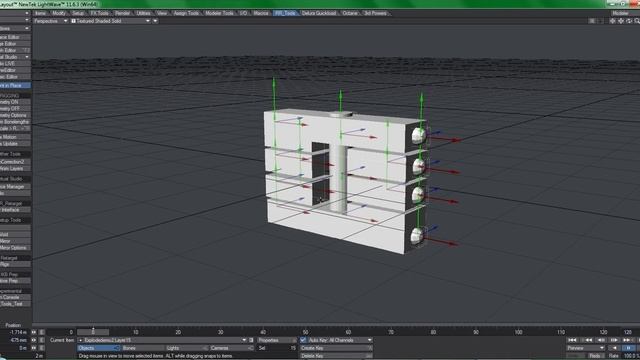Screen dimensions: 640x360
Task: Open the Surface Editor from sidebar
Action: point(15,37)
